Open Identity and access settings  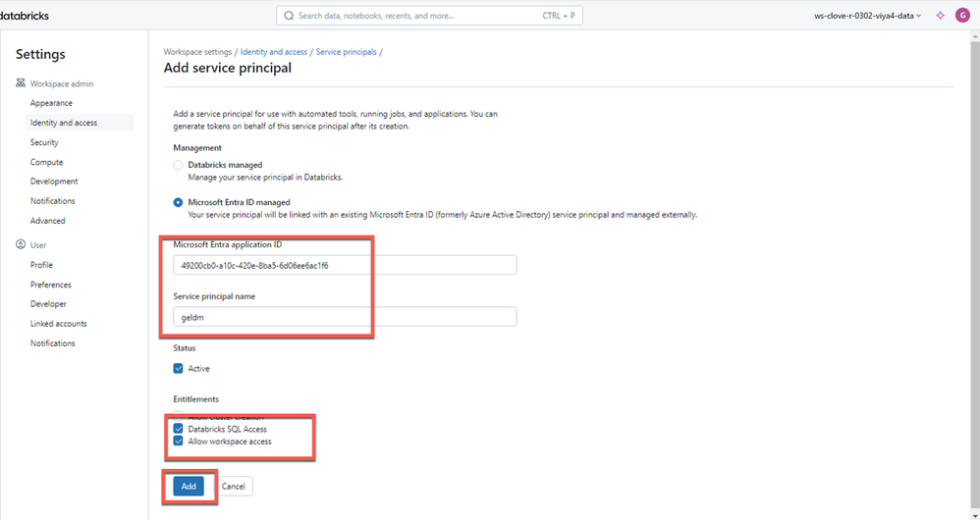pyautogui.click(x=64, y=123)
